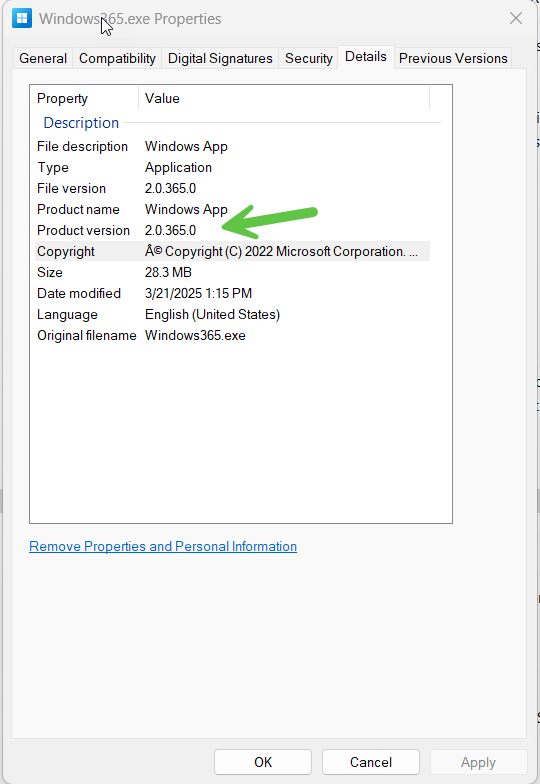Image resolution: width=540 pixels, height=784 pixels.
Task: Select the Copyright property label
Action: click(66, 252)
